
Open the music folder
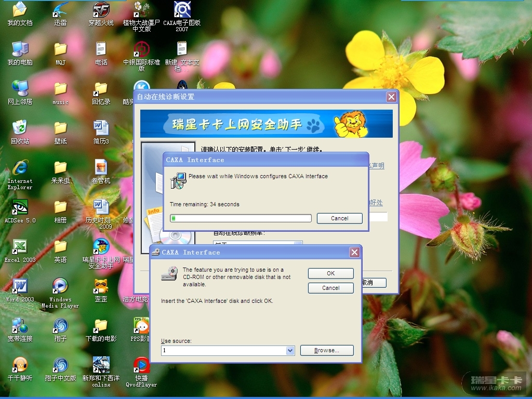[60, 92]
